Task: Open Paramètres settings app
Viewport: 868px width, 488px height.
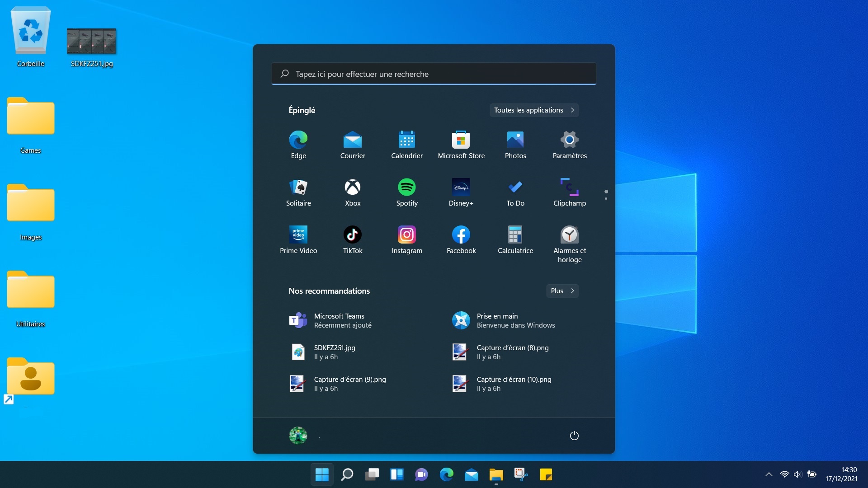Action: tap(570, 145)
